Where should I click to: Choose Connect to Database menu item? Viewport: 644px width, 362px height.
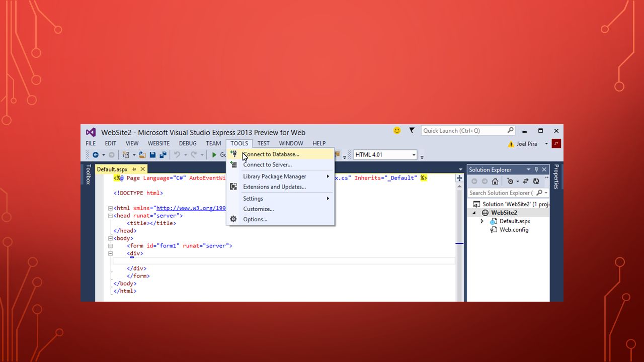280,154
